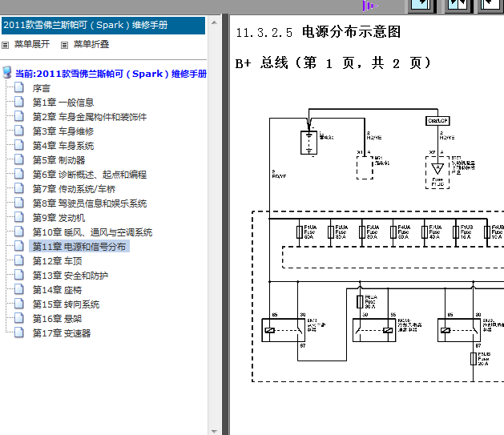Image resolution: width=504 pixels, height=435 pixels.
Task: Open 第1章 一般信息
Action: pos(63,103)
